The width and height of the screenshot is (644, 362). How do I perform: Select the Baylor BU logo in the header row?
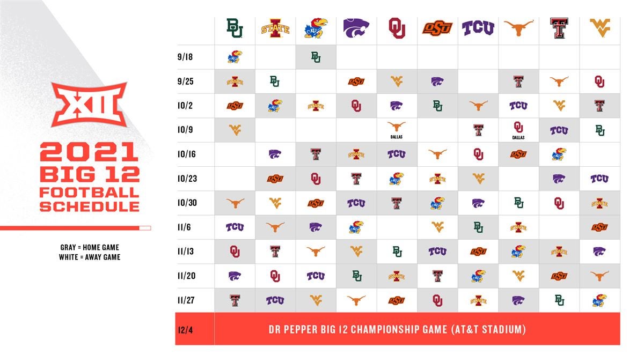pos(235,28)
